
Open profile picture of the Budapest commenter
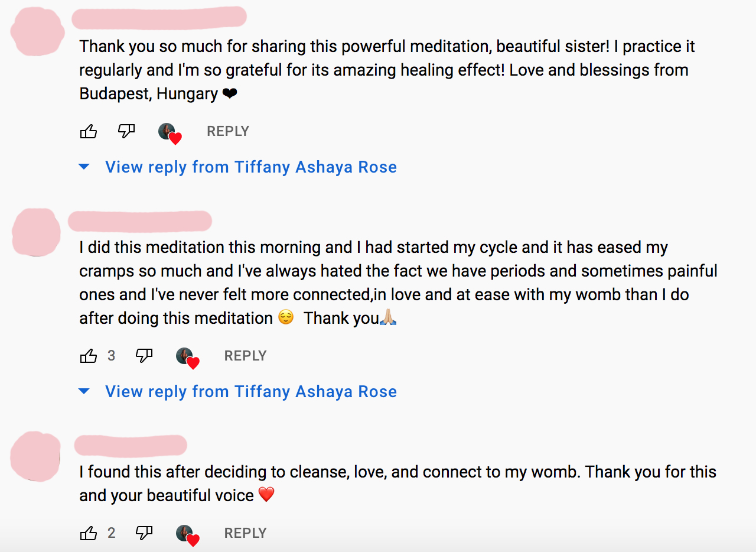[x=38, y=31]
